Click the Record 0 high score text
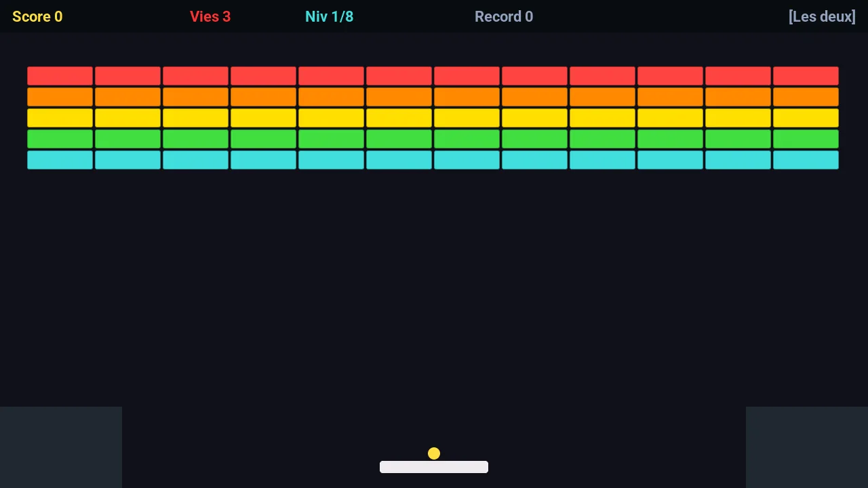The image size is (868, 488). [504, 17]
